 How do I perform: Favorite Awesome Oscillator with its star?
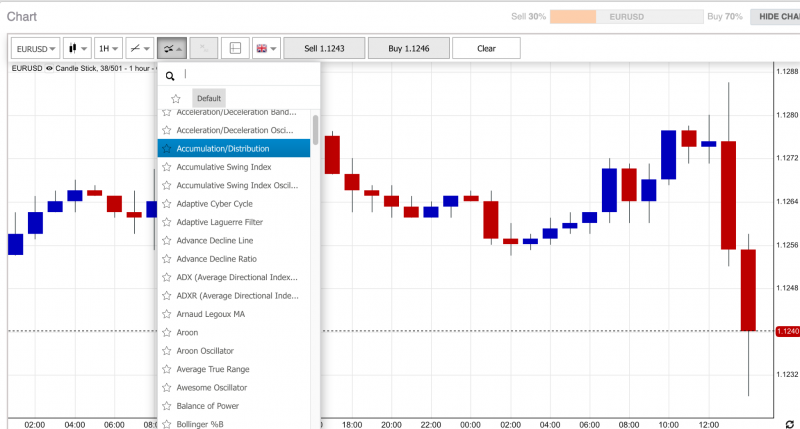click(166, 387)
